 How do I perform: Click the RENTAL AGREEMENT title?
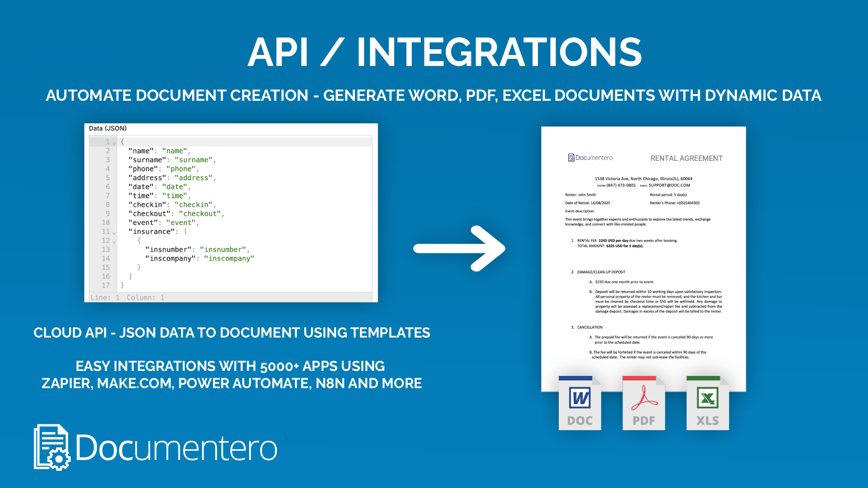686,158
